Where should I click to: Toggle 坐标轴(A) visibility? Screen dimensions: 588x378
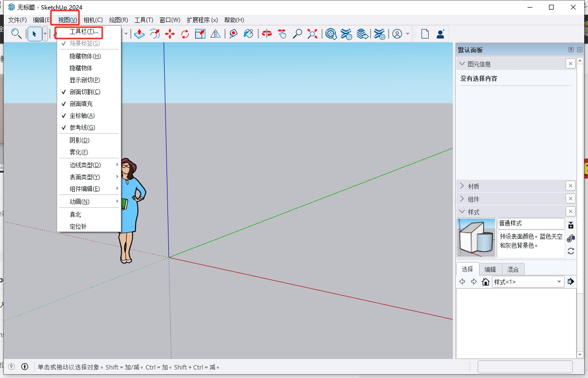pos(89,116)
